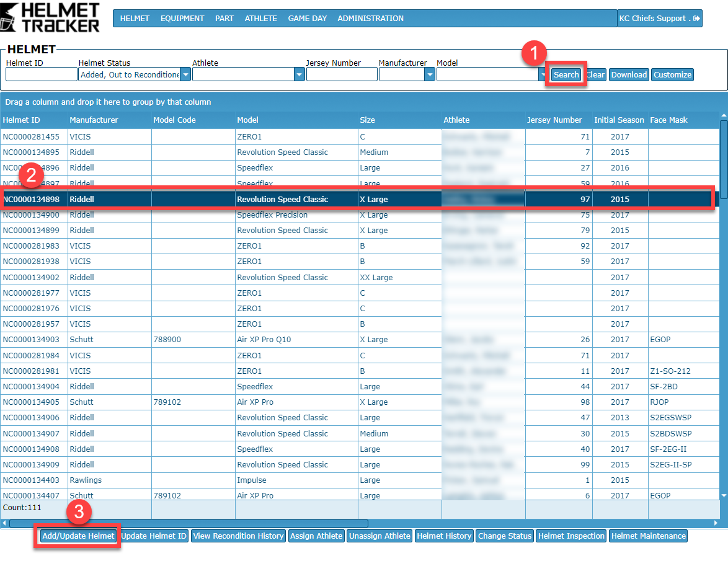Sort by the Model column header
The width and height of the screenshot is (728, 561).
[296, 120]
